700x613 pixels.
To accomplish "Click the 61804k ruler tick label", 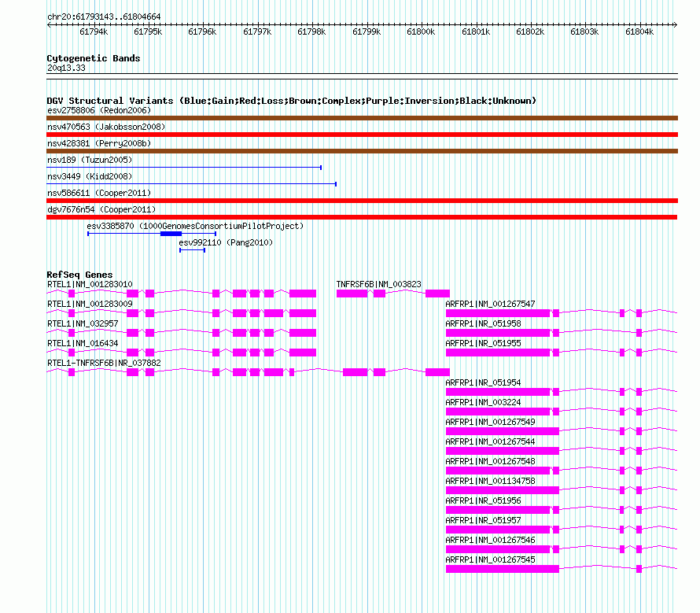I will 639,31.
